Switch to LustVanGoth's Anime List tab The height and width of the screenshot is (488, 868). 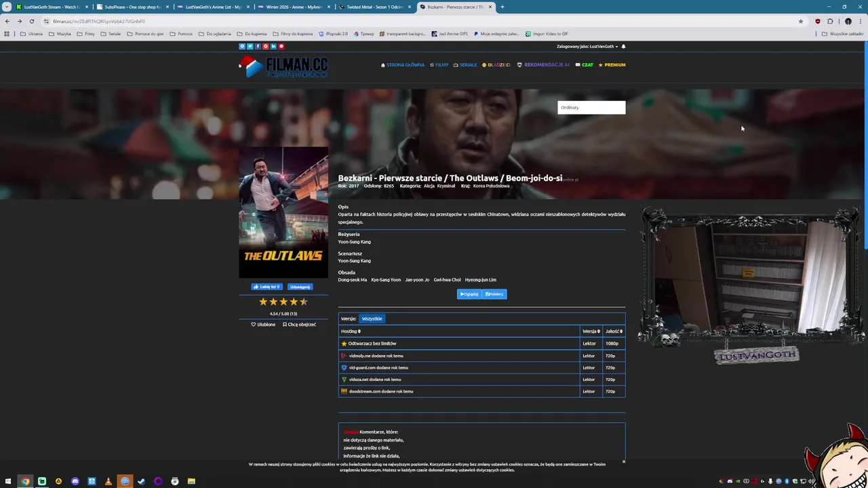212,7
